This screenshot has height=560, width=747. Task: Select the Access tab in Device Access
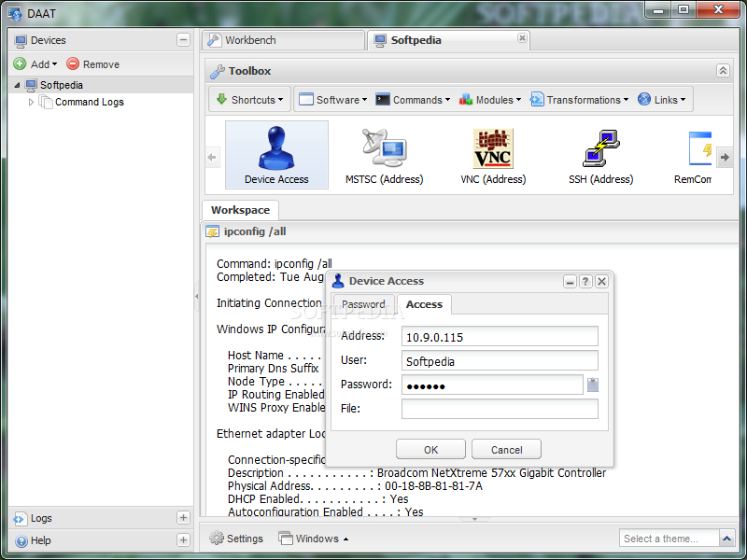point(424,304)
